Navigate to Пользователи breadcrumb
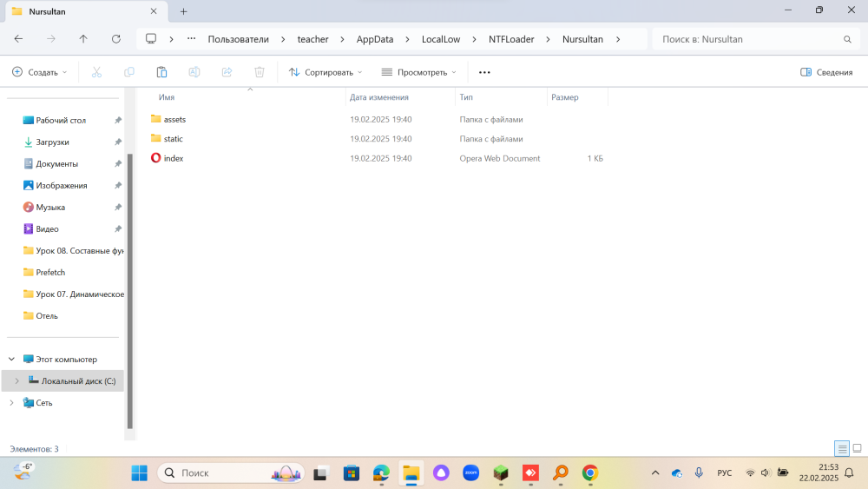 [x=239, y=39]
